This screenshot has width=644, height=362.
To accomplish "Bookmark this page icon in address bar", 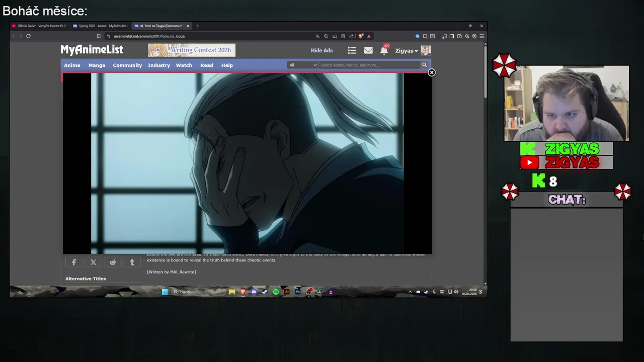I will (x=99, y=36).
